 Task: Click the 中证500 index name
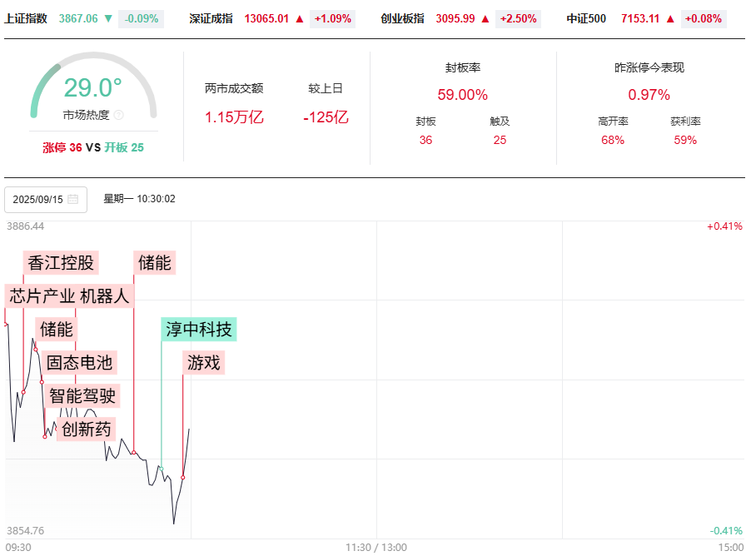click(x=586, y=18)
